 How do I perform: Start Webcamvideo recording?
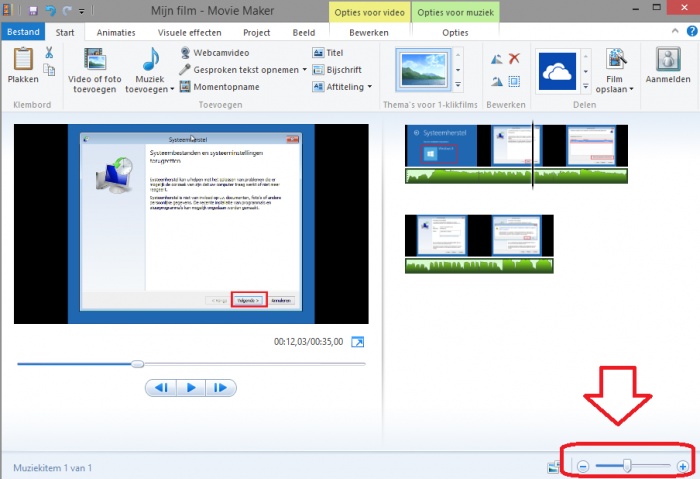(214, 53)
